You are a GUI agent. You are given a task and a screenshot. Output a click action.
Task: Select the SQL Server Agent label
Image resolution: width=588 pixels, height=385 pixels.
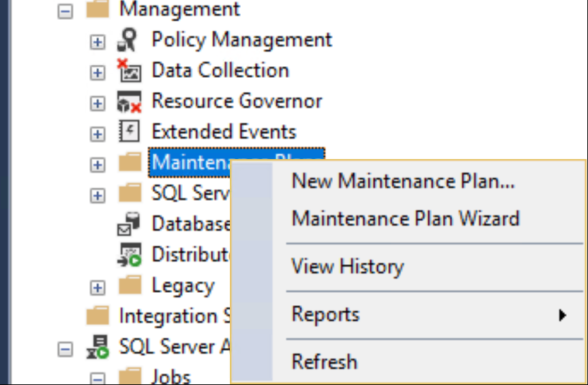(175, 347)
